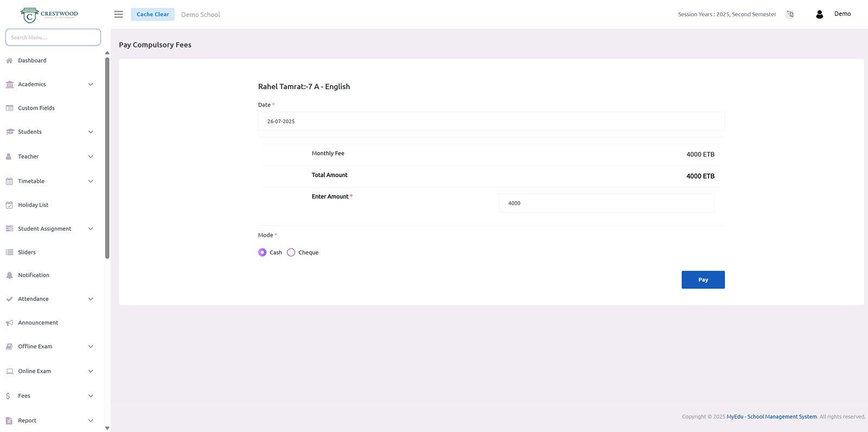
Task: Expand the Academics submenu chevron
Action: click(91, 85)
